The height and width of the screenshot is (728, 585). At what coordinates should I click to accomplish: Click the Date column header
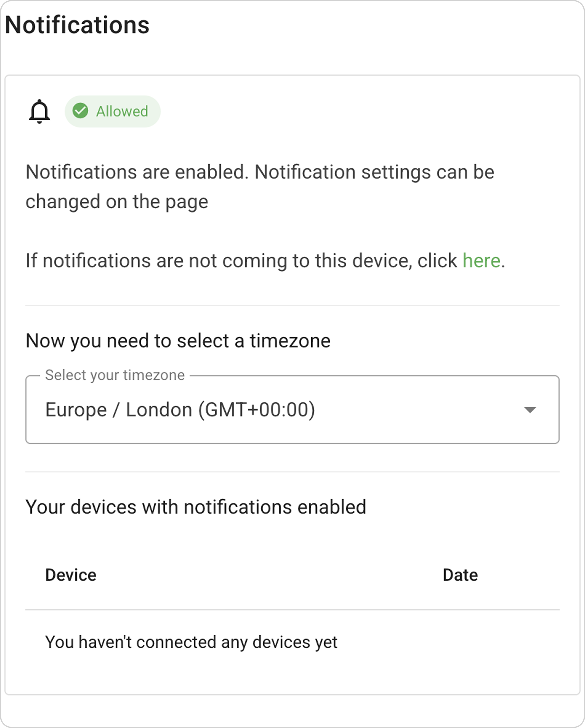[x=460, y=575]
